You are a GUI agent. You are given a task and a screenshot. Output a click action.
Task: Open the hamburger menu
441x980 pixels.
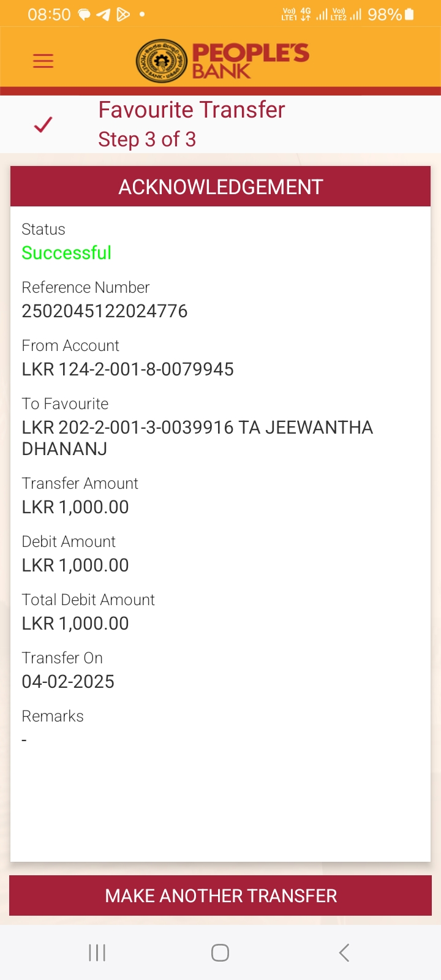(x=43, y=61)
